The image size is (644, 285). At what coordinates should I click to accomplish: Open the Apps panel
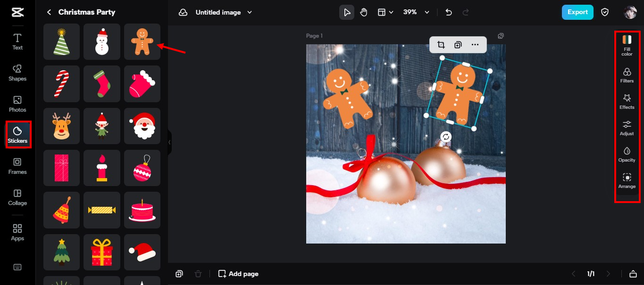[x=18, y=233]
